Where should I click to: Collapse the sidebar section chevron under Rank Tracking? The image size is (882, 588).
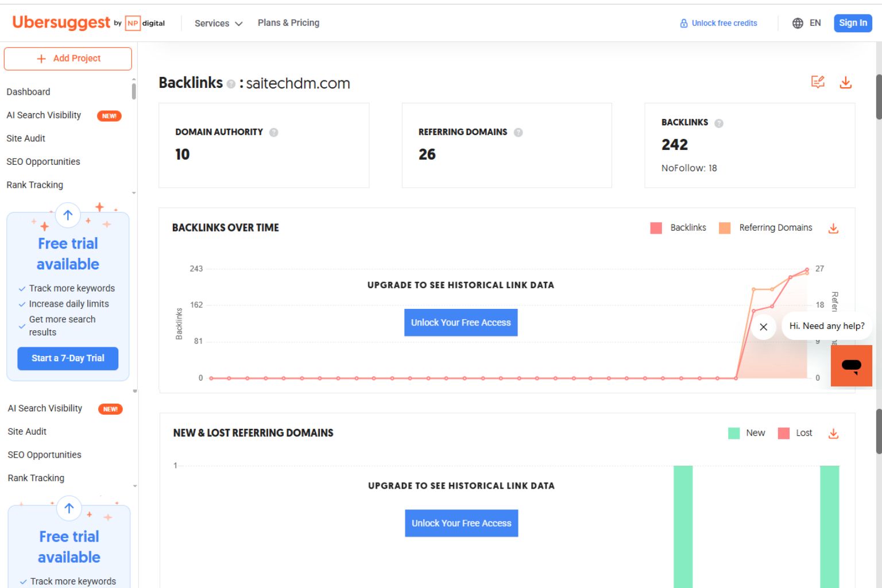(134, 193)
